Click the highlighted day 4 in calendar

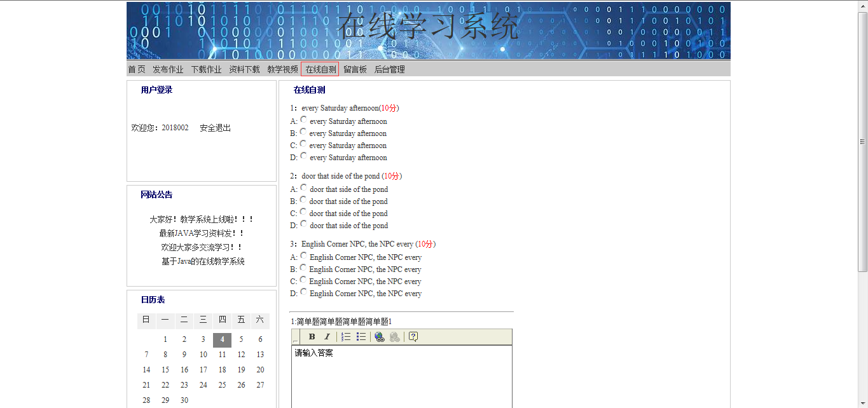coord(222,339)
